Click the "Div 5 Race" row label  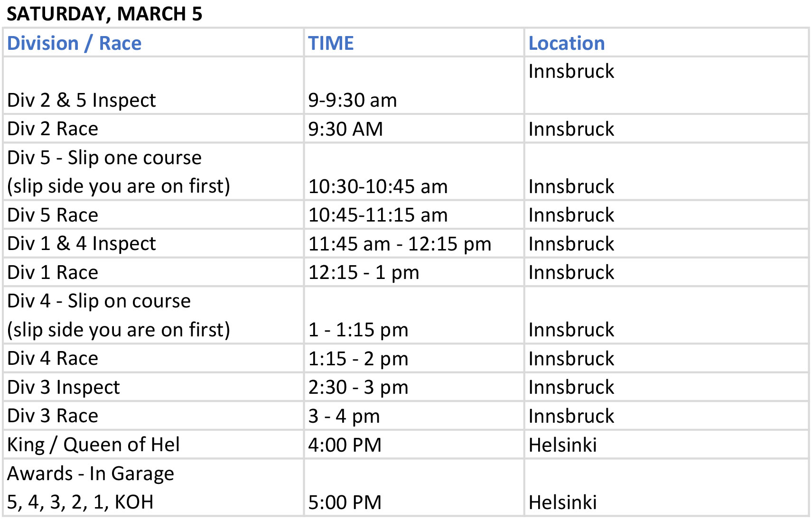[53, 215]
